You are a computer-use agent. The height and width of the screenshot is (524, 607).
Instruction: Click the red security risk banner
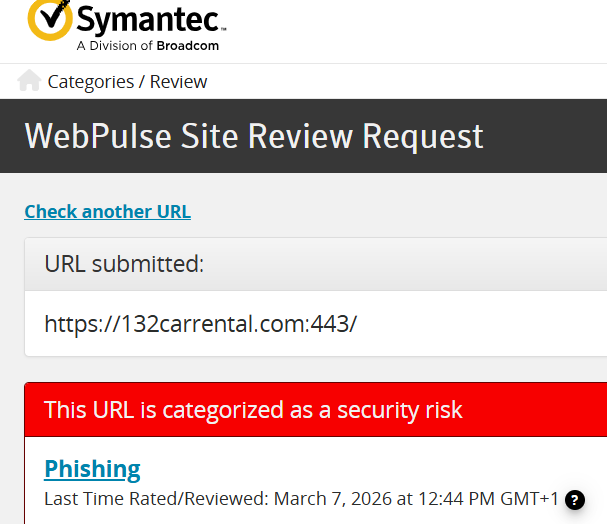click(x=316, y=409)
